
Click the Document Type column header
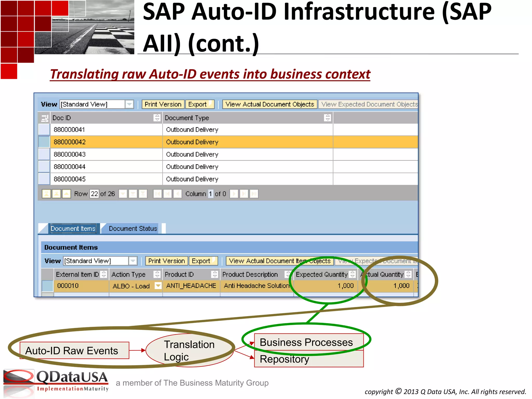point(248,118)
